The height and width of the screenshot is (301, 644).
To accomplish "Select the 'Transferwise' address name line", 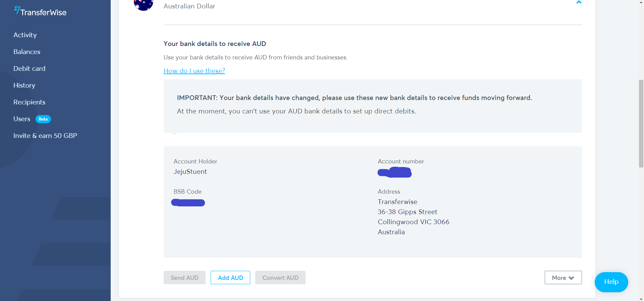I will [397, 202].
